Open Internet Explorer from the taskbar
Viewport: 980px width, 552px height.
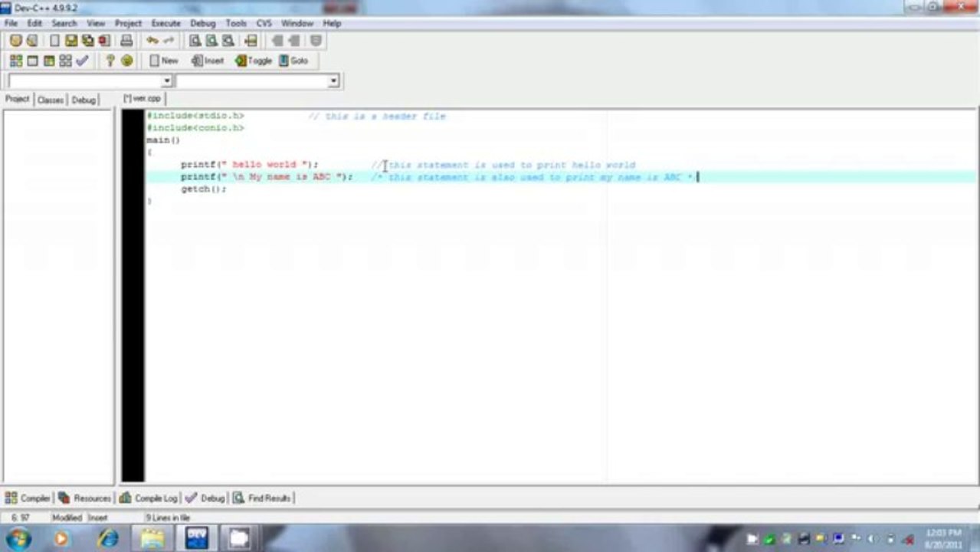(108, 539)
